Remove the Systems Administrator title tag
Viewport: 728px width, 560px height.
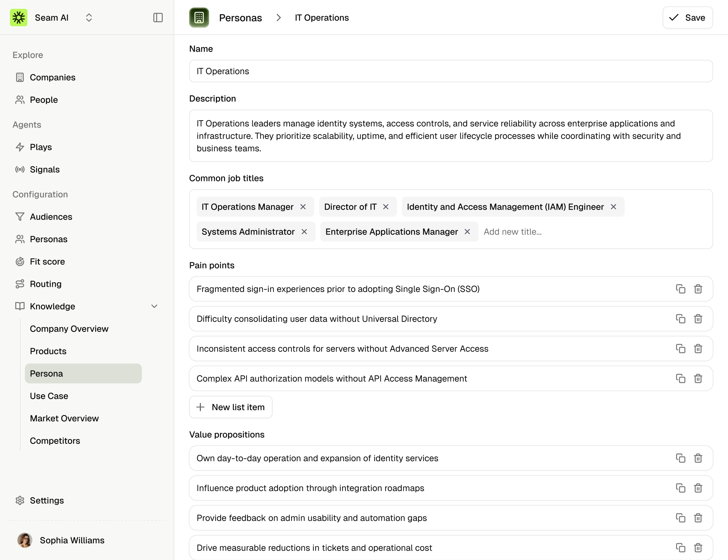coord(304,232)
